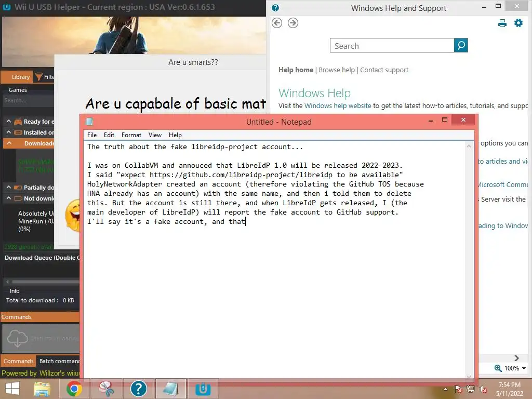Open Notepad Edit menu
The image size is (532, 399).
click(x=109, y=135)
